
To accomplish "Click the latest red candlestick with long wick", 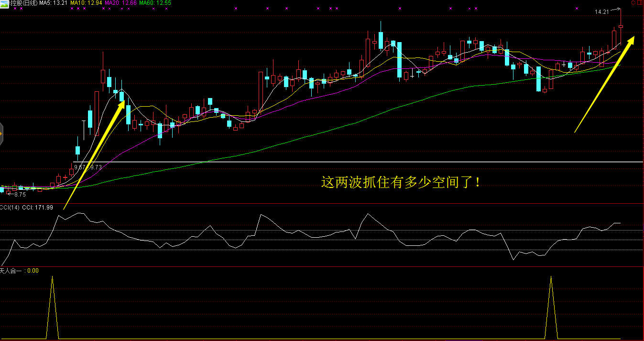I will [621, 26].
